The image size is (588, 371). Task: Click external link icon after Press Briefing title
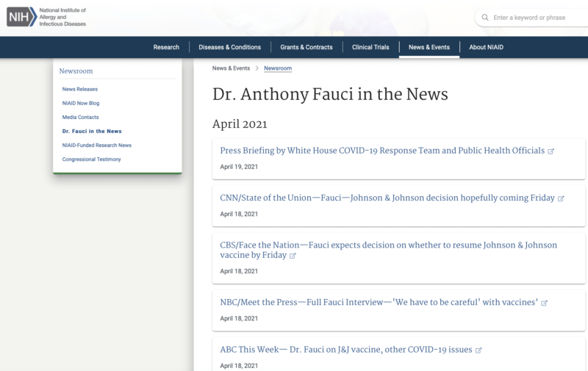pos(551,151)
